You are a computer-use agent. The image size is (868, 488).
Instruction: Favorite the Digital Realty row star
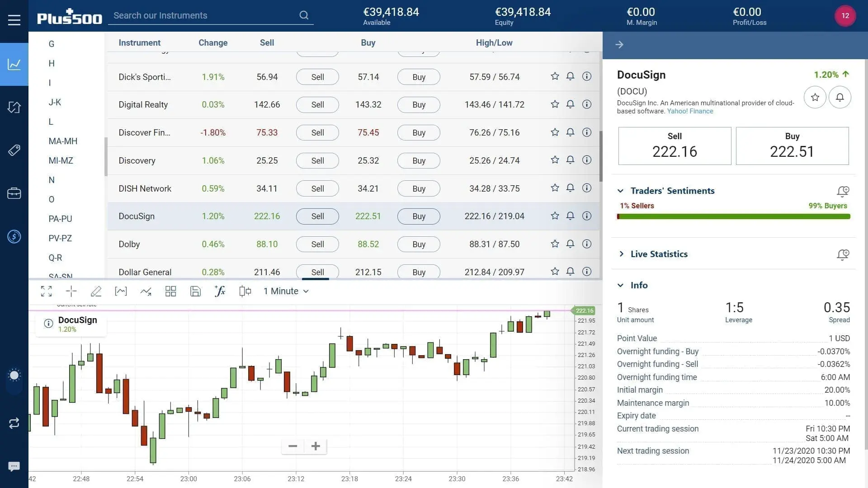(555, 104)
